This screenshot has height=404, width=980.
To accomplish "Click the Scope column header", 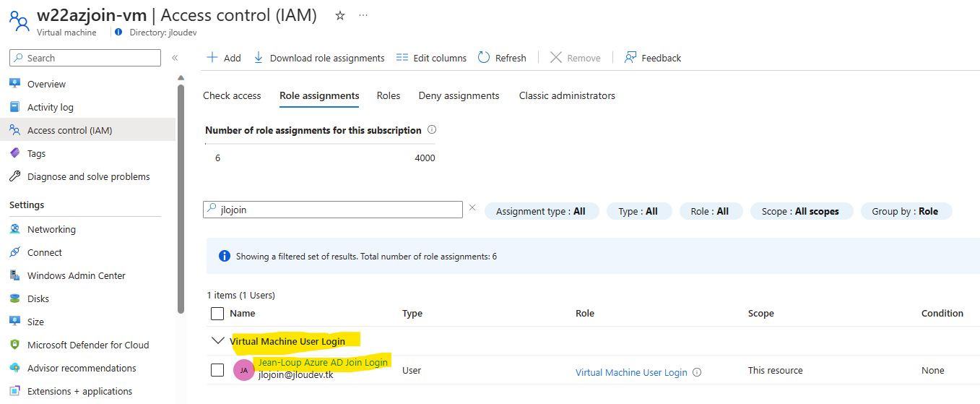I will click(x=761, y=313).
